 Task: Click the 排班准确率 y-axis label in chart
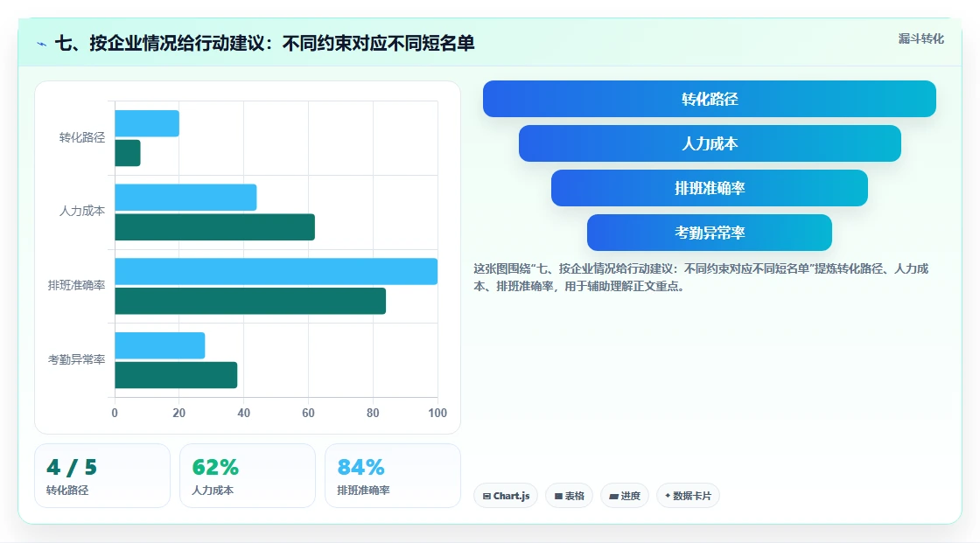pyautogui.click(x=76, y=286)
